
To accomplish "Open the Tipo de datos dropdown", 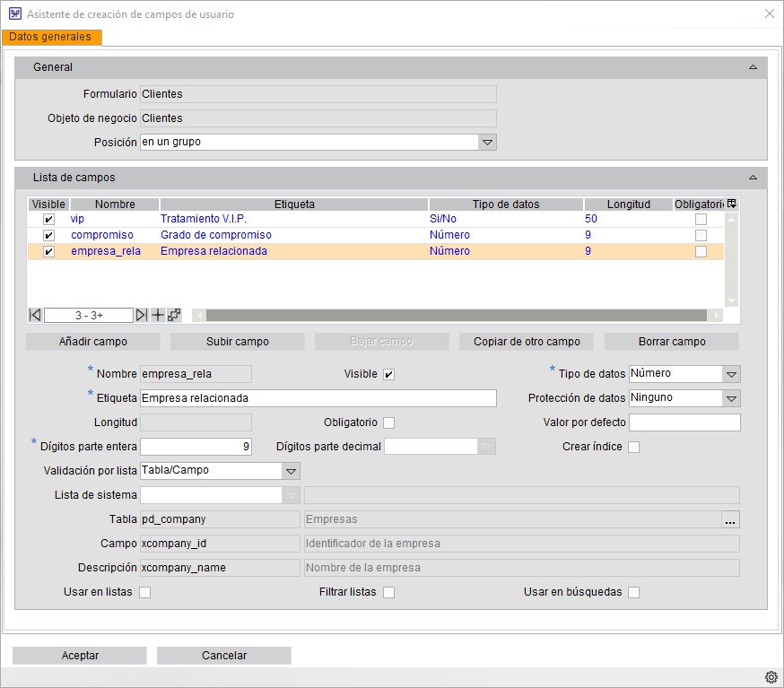I will click(730, 374).
